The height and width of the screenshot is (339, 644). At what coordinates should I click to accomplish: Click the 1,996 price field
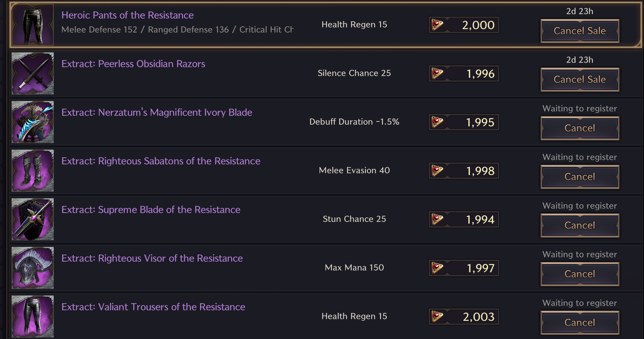point(464,73)
